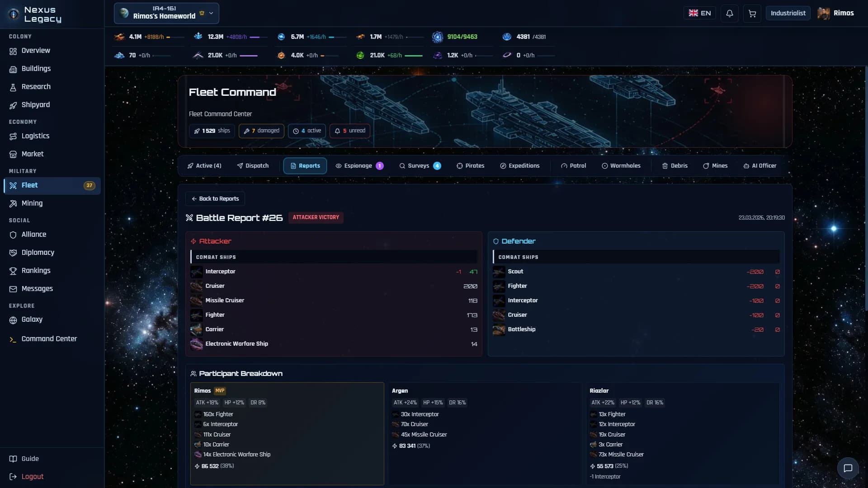868x488 pixels.
Task: Open the chat bubble widget
Action: click(848, 468)
